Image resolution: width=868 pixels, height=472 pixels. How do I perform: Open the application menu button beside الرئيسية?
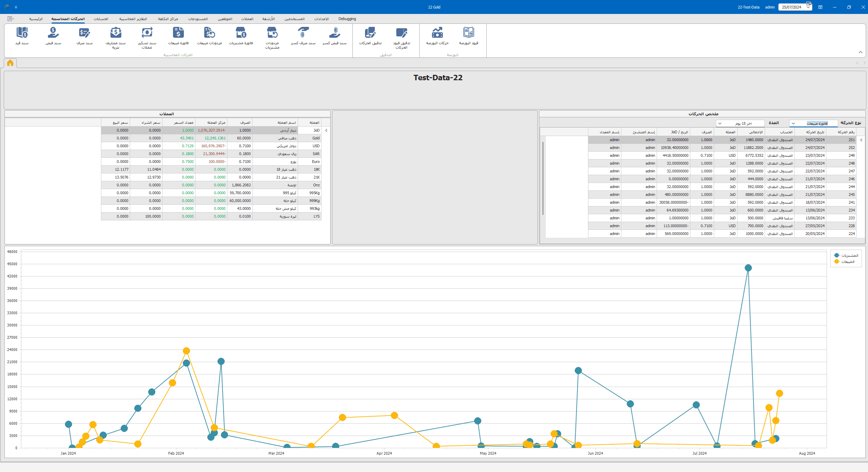point(11,19)
